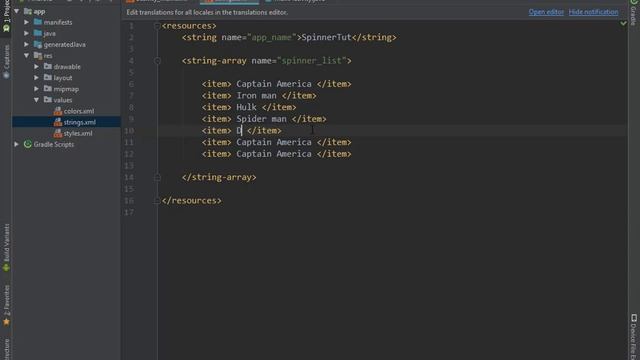
Task: Collapse the values folder
Action: click(37, 100)
